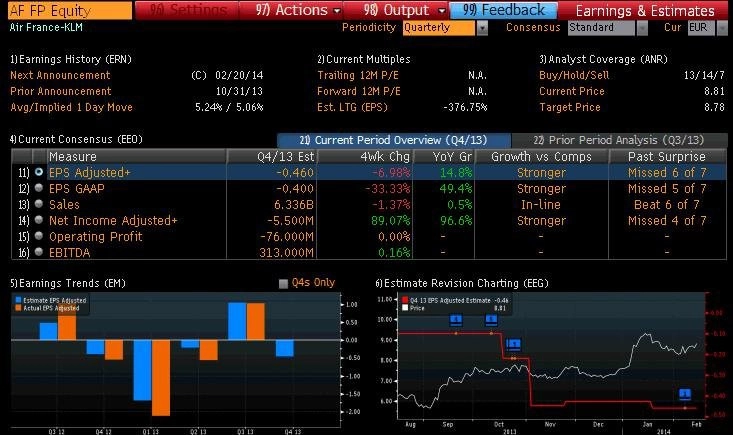This screenshot has width=733, height=435.
Task: Open Estimate Revision Charting (EEG) section
Action: tap(462, 283)
